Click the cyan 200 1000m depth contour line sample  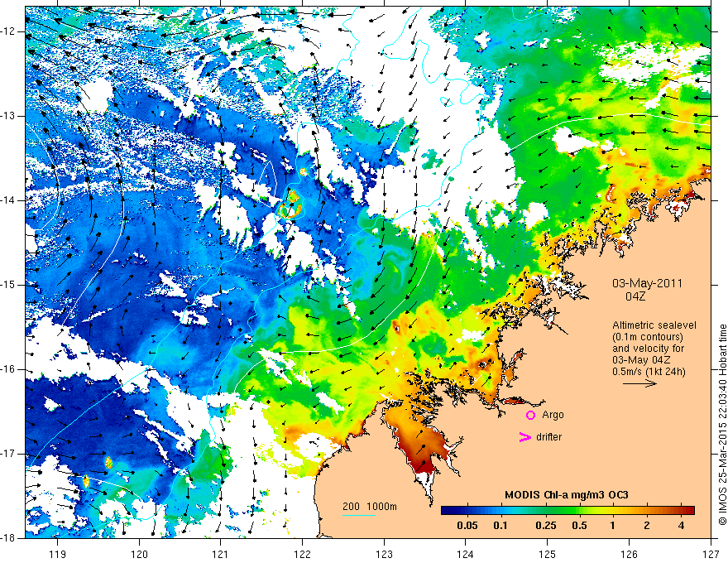tap(358, 516)
